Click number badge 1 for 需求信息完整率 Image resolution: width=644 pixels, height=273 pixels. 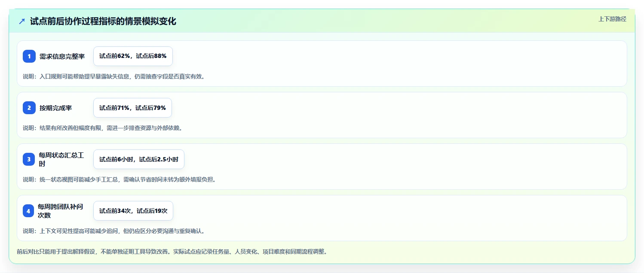[x=29, y=56]
